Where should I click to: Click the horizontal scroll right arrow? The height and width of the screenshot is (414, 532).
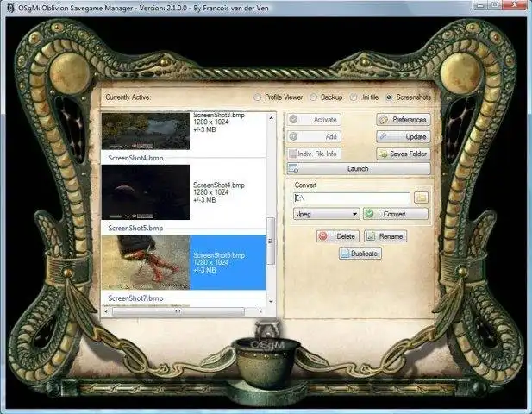pos(260,311)
